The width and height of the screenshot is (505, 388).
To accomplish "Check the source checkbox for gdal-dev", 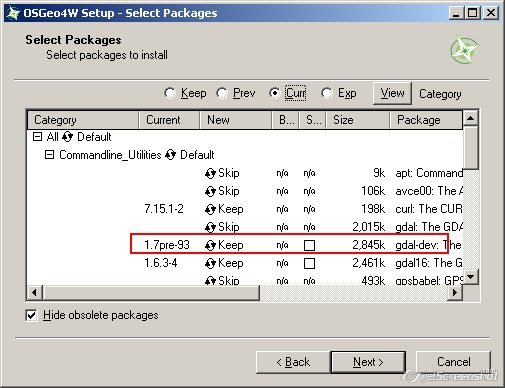I will 309,246.
